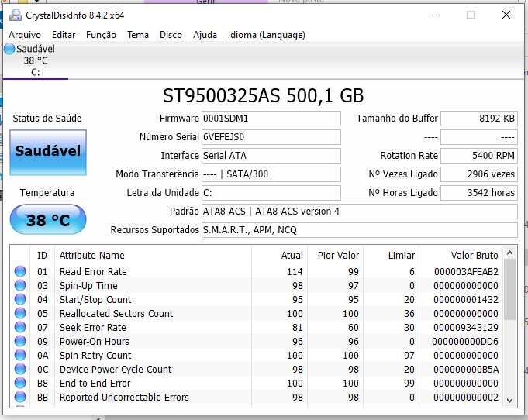This screenshot has height=420, width=528.
Task: Click status orb of Reallocated Sectors Count row
Action: (x=20, y=313)
